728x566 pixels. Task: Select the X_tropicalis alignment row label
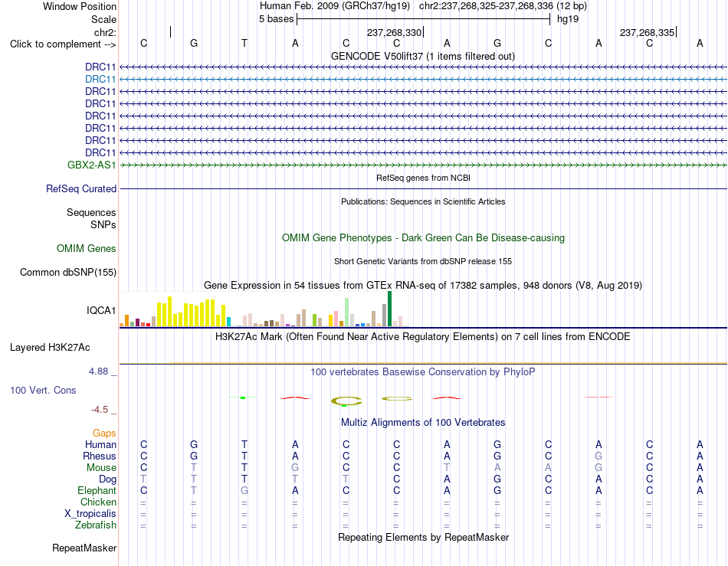pyautogui.click(x=90, y=514)
